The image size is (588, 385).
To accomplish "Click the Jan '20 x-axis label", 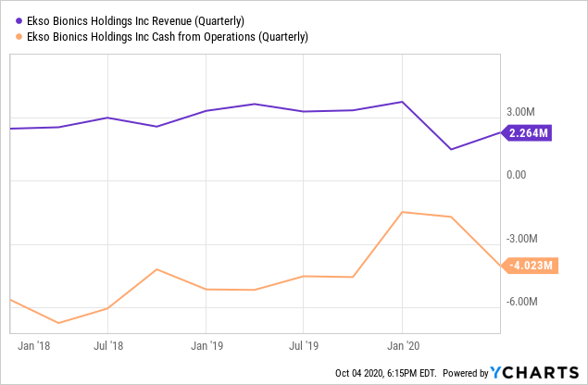I will 403,345.
